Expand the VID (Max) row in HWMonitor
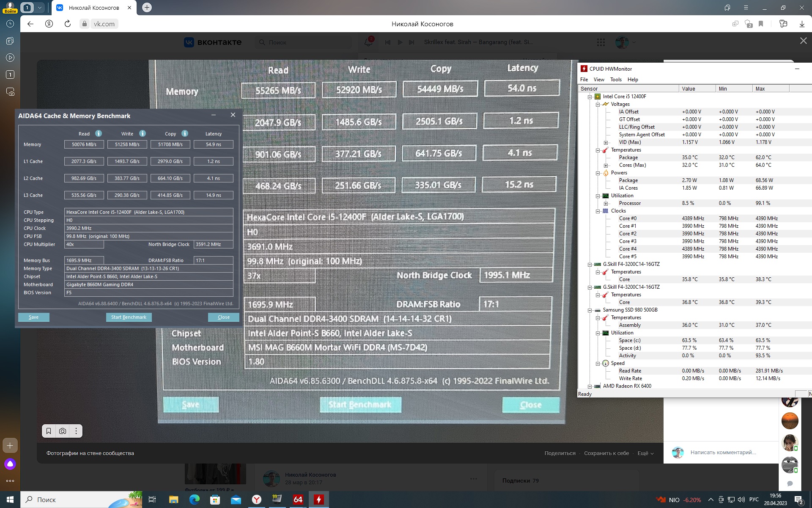812x508 pixels. tap(606, 143)
